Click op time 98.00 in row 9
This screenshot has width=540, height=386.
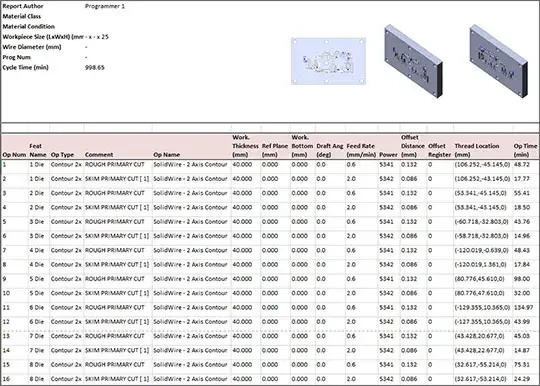pyautogui.click(x=522, y=279)
